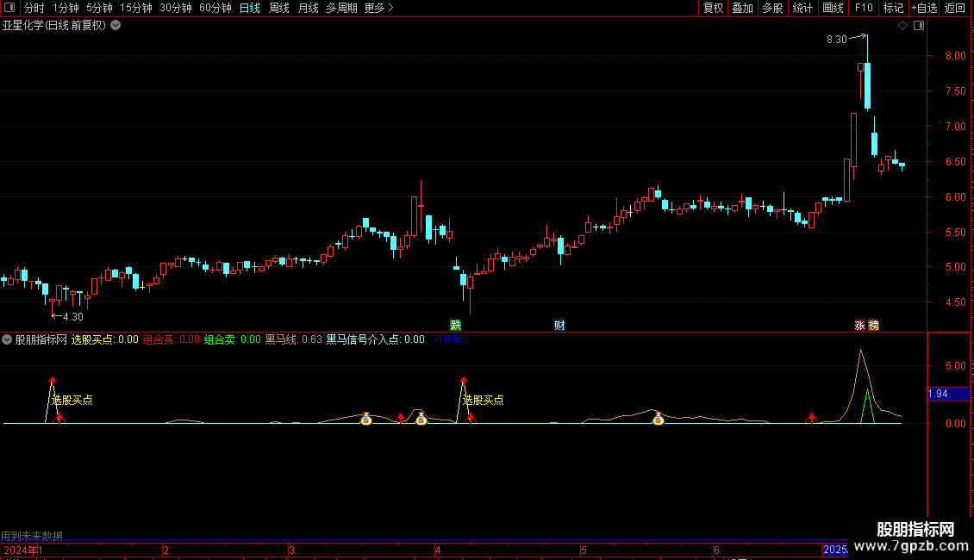Open the indicator menu beside 股朋指标网
The width and height of the screenshot is (974, 560).
pyautogui.click(x=7, y=339)
